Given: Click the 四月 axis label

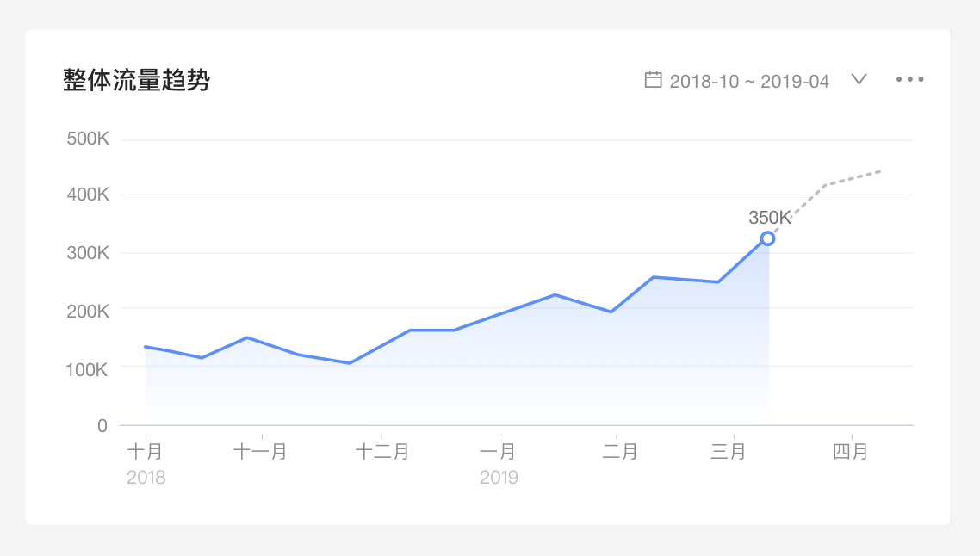Looking at the screenshot, I should 851,451.
